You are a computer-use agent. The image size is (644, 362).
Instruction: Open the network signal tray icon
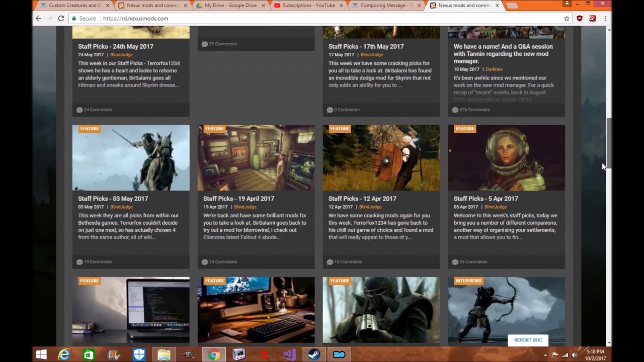(x=565, y=355)
